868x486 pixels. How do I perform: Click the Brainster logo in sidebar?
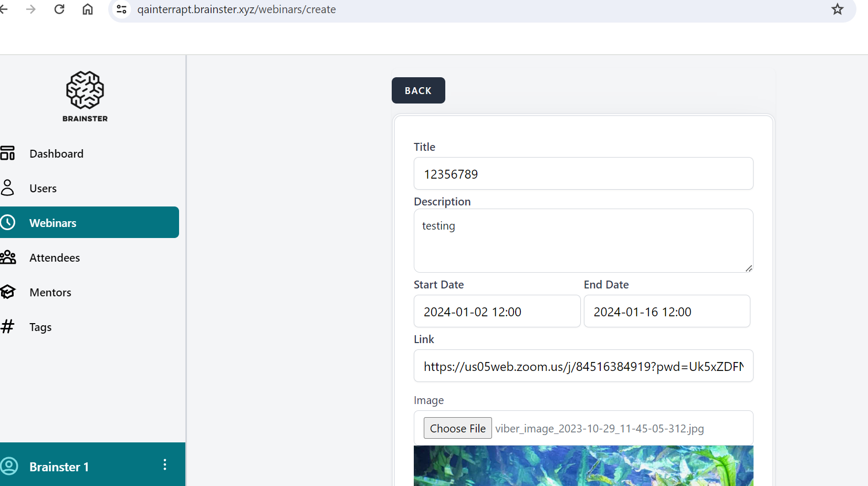[85, 96]
